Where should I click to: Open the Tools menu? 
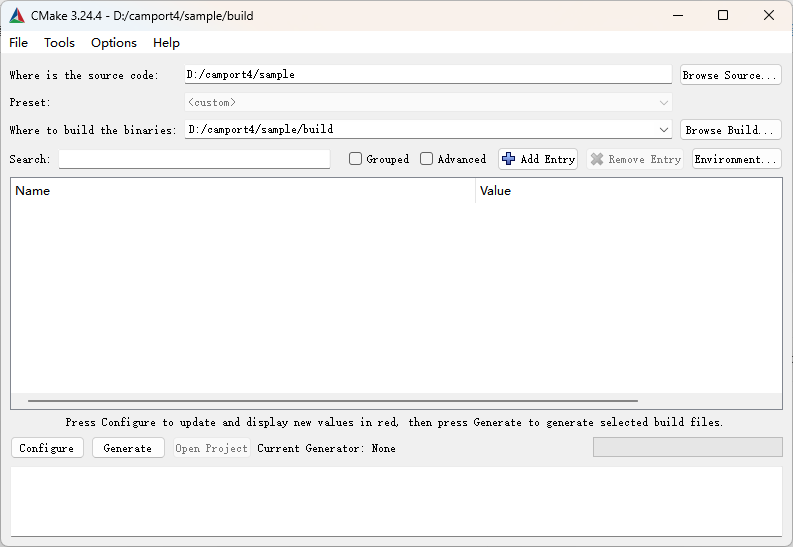pos(59,42)
